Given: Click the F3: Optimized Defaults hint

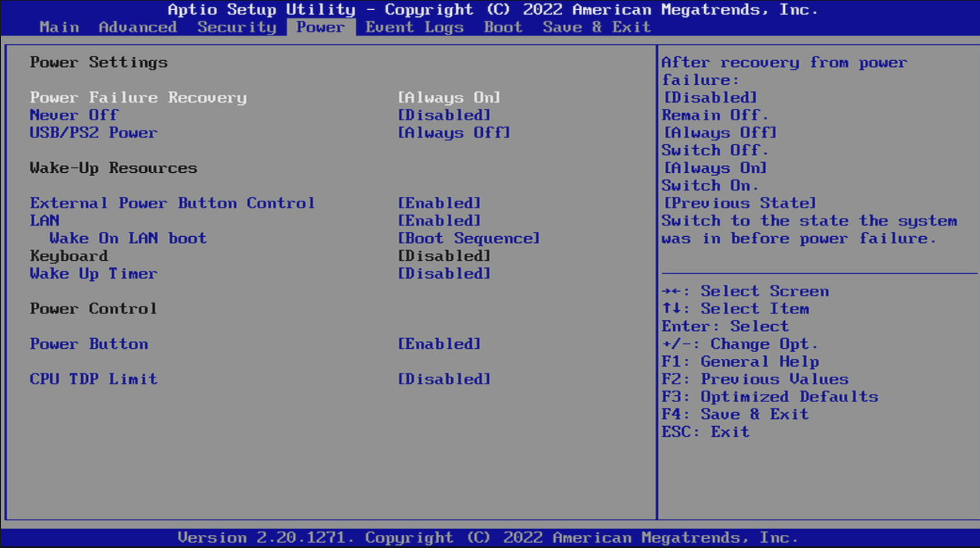Looking at the screenshot, I should click(x=770, y=397).
